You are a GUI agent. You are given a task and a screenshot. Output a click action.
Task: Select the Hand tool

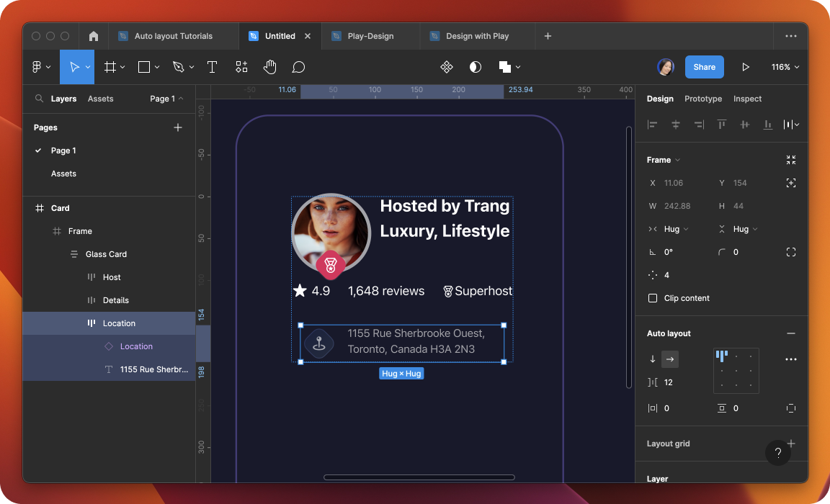tap(269, 67)
